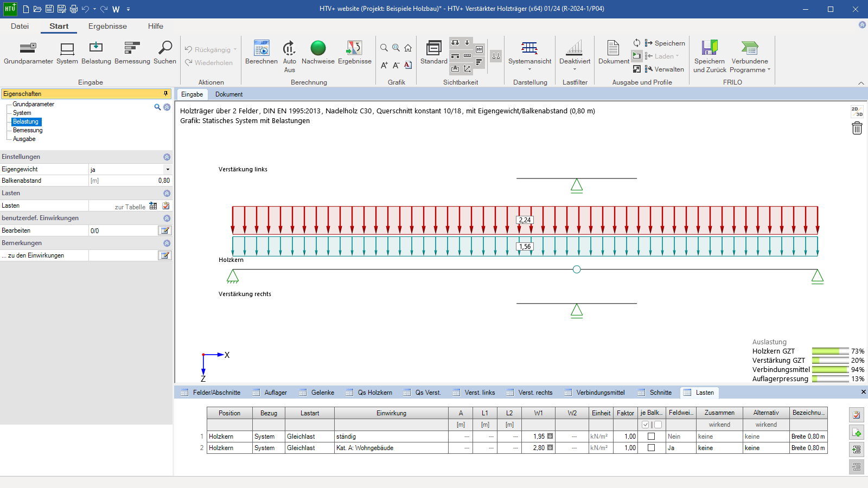Open the Qs Holzkern table tab
This screenshot has height=488, width=868.
369,393
